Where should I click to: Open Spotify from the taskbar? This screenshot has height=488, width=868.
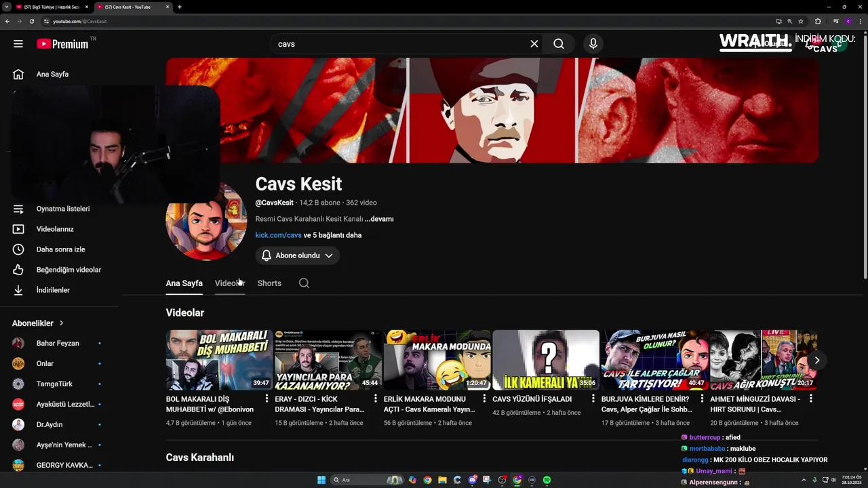click(x=547, y=480)
